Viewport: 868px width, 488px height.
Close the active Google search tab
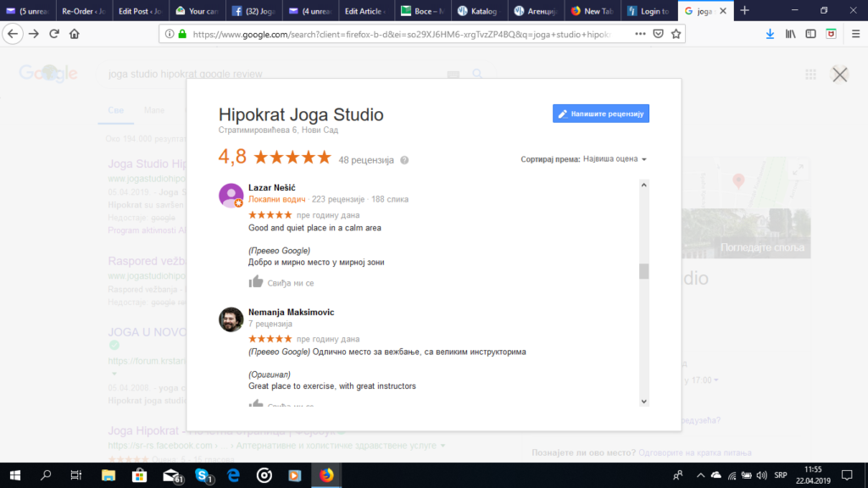click(x=723, y=10)
